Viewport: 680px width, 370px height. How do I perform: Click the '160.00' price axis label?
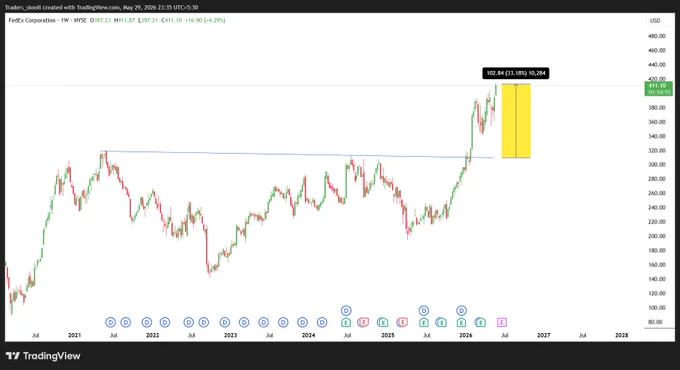(x=657, y=265)
